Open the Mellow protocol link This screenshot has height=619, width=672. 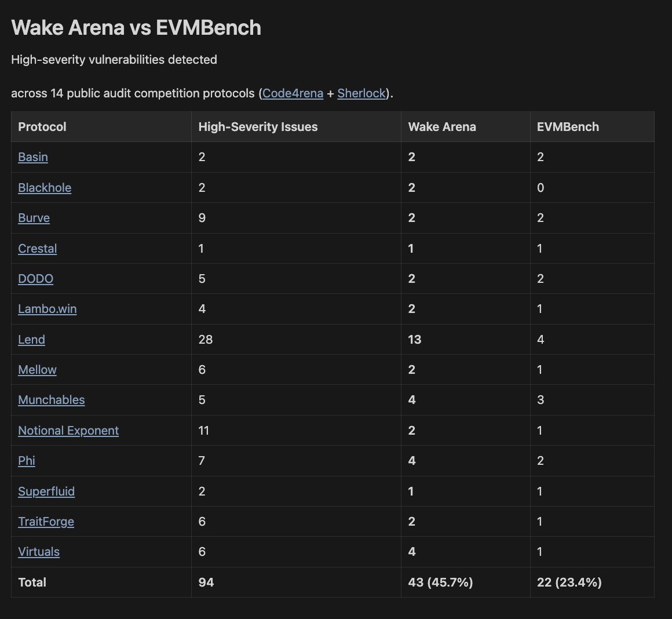pos(37,370)
